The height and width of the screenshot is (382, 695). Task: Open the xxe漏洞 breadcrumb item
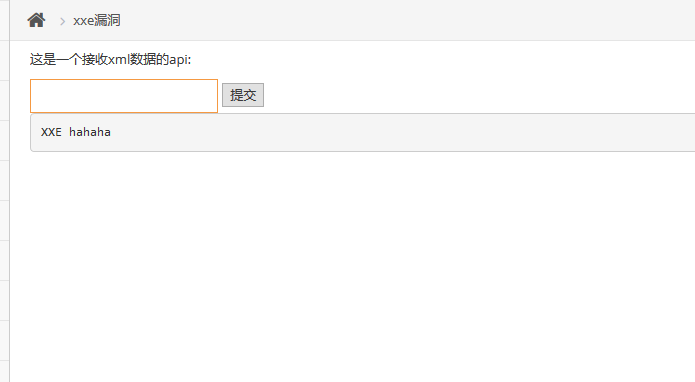pyautogui.click(x=97, y=20)
